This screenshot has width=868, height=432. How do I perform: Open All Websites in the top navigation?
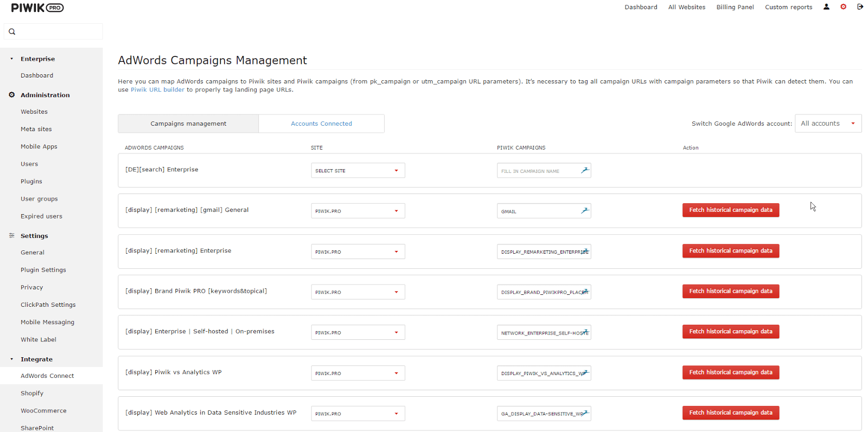tap(687, 7)
